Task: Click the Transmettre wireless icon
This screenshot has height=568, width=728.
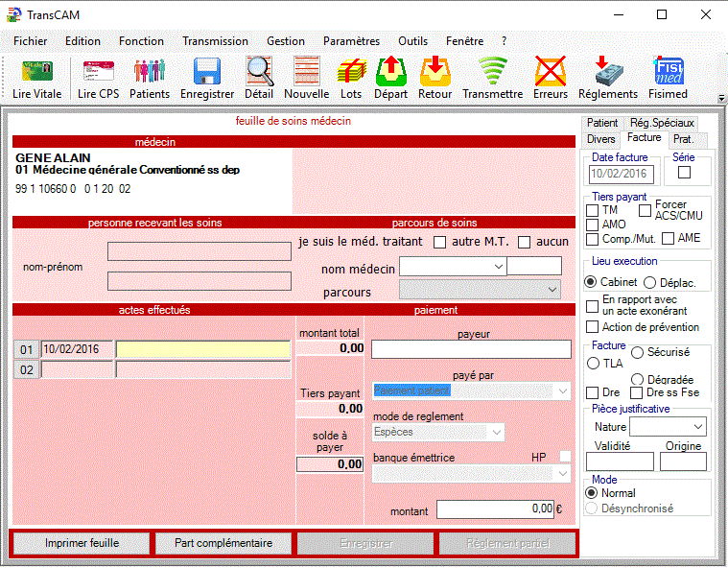Action: tap(493, 71)
